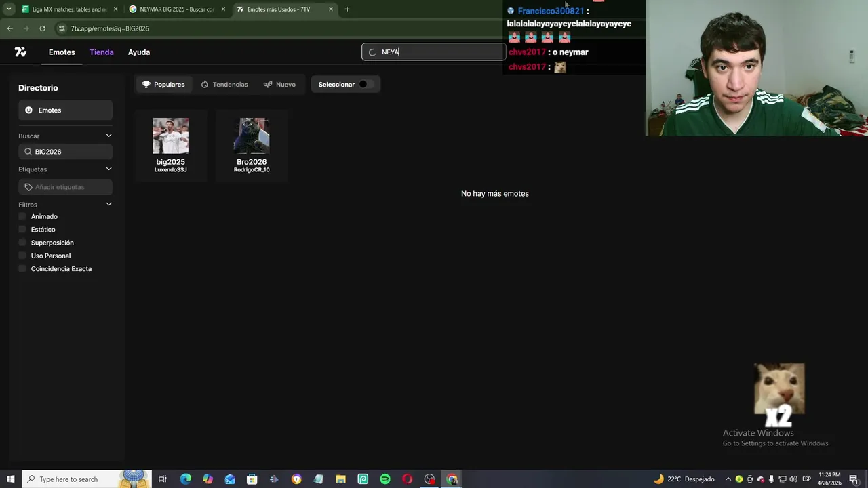The width and height of the screenshot is (868, 488).
Task: Click the LuxendoSSJ author name
Action: [x=170, y=170]
